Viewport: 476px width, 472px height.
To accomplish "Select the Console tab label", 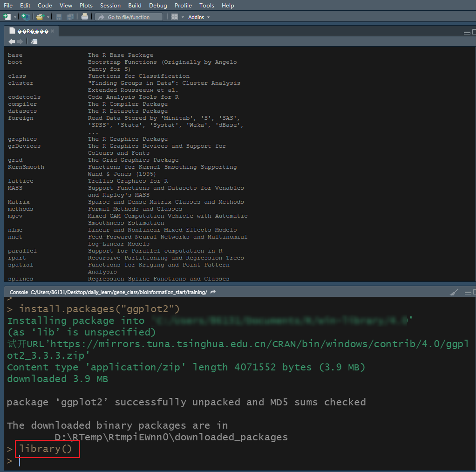I will [x=19, y=292].
